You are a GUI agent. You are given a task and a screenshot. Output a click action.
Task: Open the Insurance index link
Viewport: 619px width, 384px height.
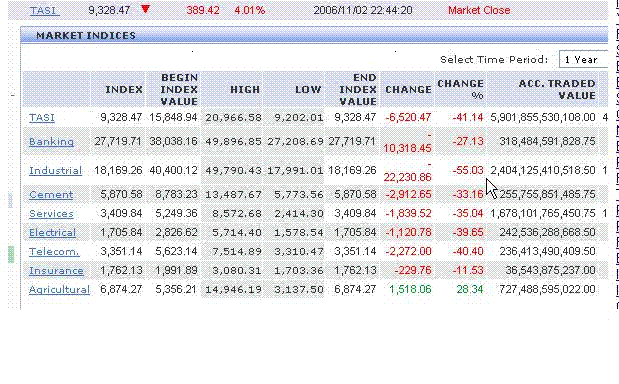[56, 270]
